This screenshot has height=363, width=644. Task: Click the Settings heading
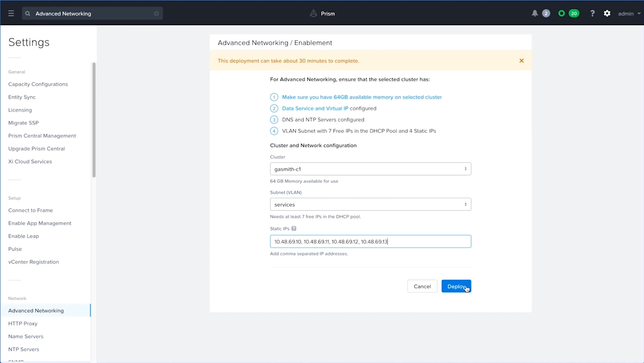click(29, 42)
